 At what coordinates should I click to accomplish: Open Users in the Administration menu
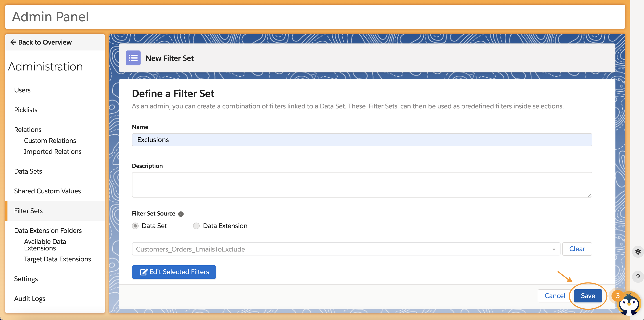pos(22,90)
